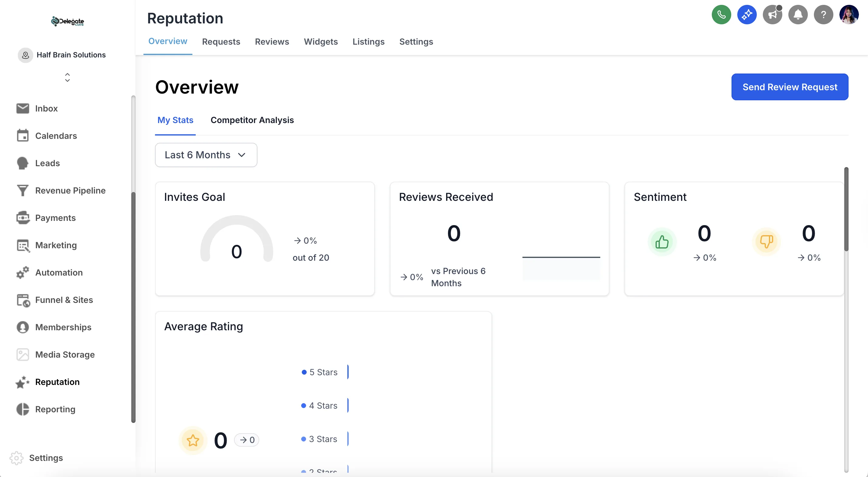Open the notifications bell icon

click(x=797, y=15)
